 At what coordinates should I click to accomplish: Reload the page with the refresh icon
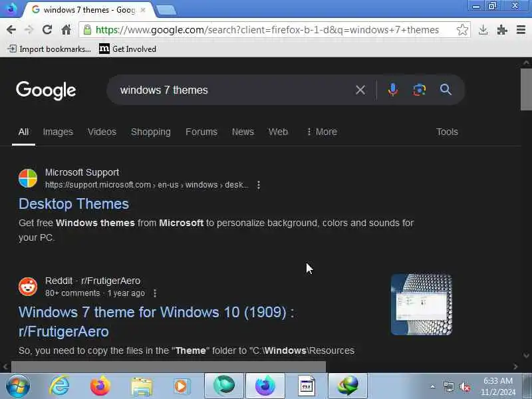tap(47, 29)
